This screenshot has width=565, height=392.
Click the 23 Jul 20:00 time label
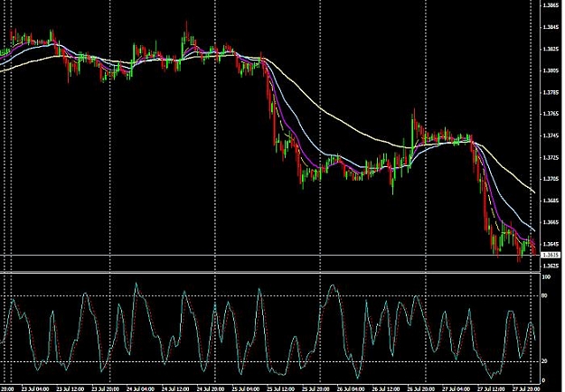105,389
